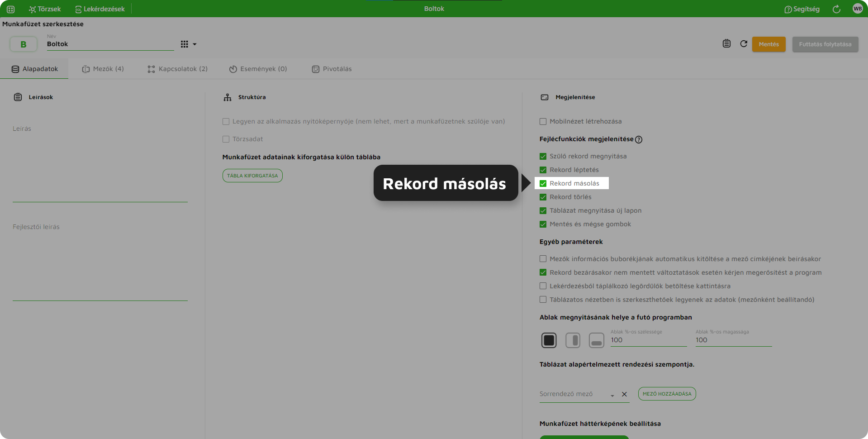Uncheck Táblázat megnyitása új lapon
This screenshot has width=868, height=439.
tap(543, 210)
